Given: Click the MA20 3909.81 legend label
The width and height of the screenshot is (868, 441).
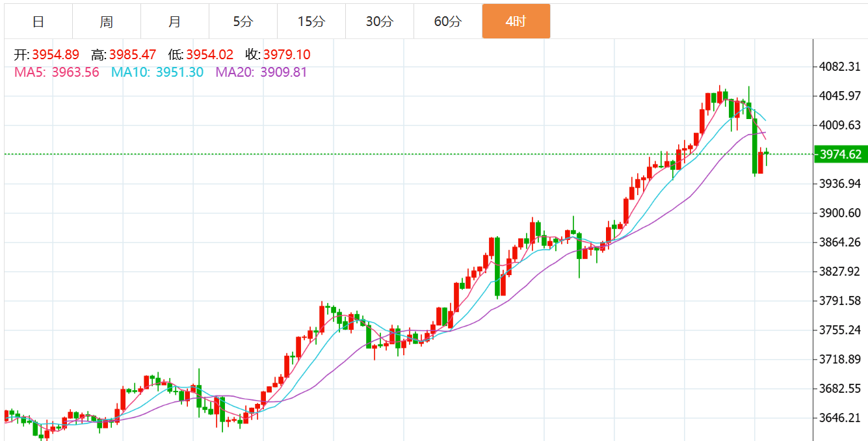Looking at the screenshot, I should [261, 72].
